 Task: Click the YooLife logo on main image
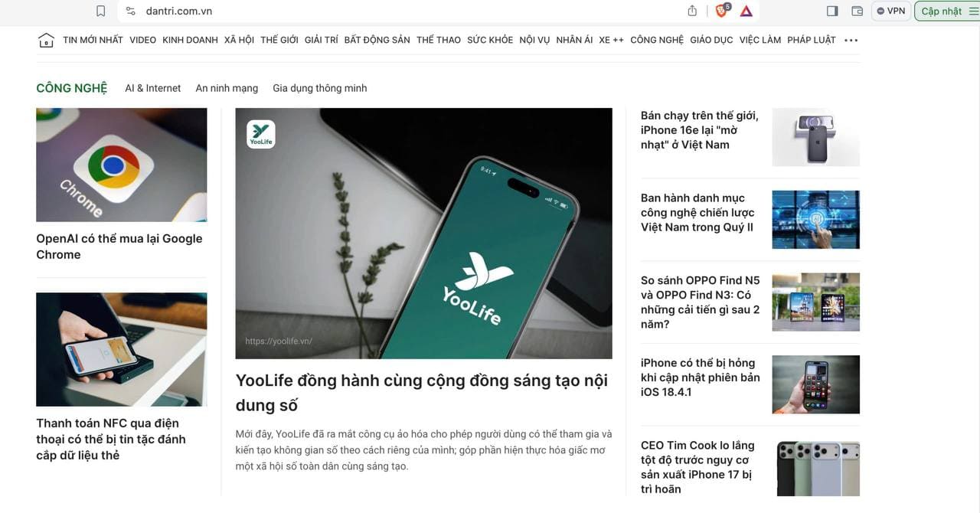[x=260, y=134]
